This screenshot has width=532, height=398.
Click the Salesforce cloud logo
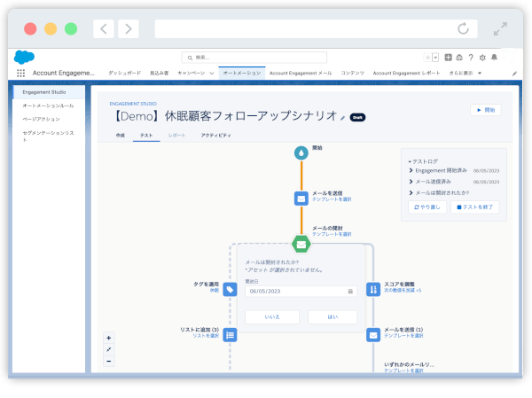tap(24, 57)
